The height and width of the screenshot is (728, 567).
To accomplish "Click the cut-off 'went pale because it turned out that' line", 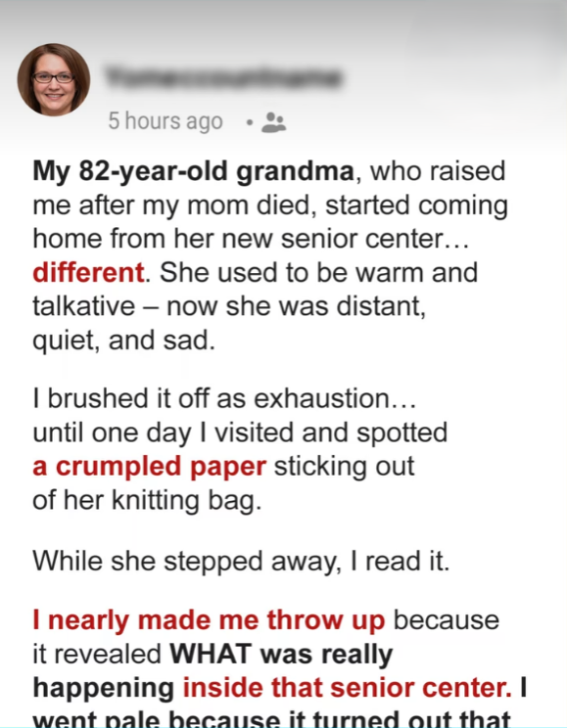I will point(271,718).
